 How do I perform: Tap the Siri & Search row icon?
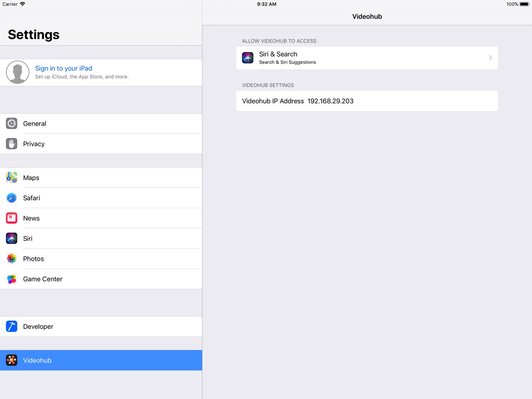click(x=248, y=58)
